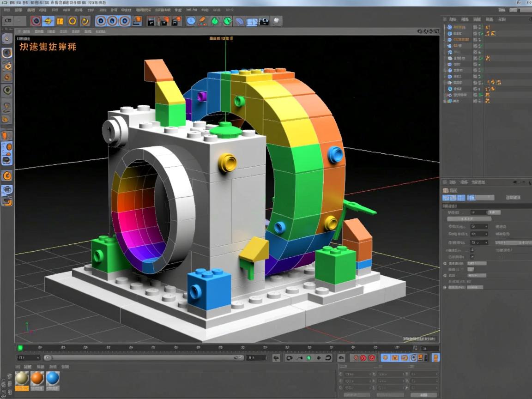Open third dropdown in attributes panel
Viewport: 532px width, 399px height.
(x=479, y=242)
